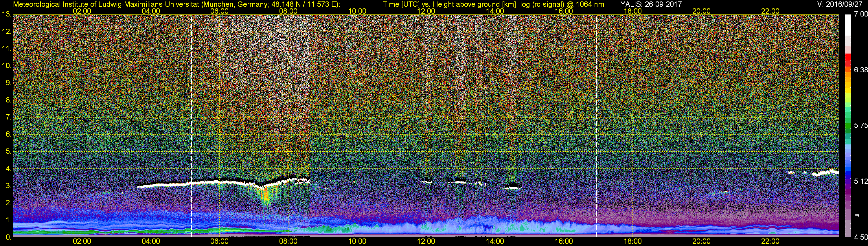Pick 06:00 on the bottom time axis

click(219, 242)
